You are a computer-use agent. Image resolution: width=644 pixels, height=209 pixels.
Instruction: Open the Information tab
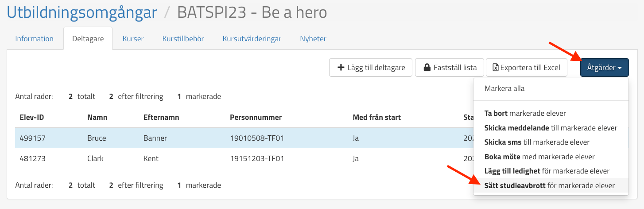click(x=34, y=39)
